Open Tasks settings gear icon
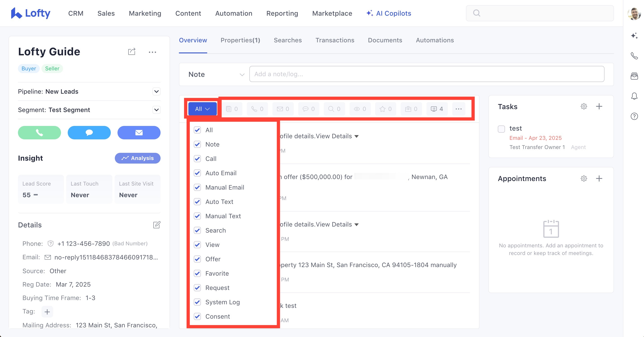 pyautogui.click(x=583, y=106)
